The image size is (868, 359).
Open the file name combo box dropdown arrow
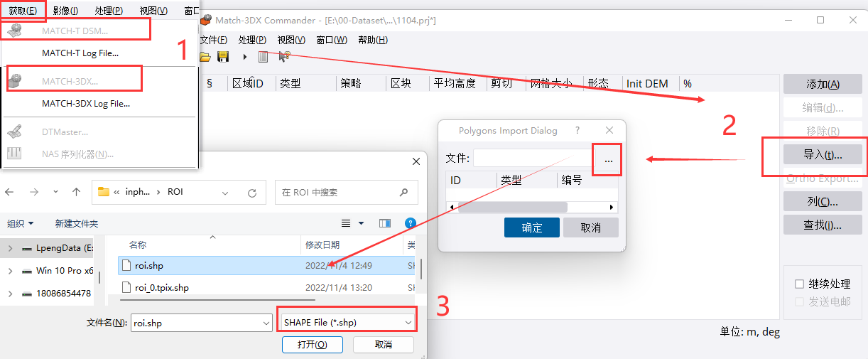266,323
